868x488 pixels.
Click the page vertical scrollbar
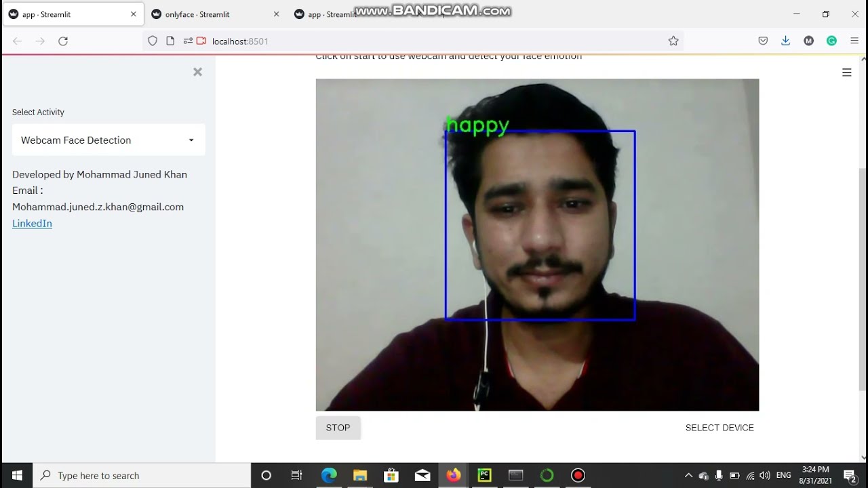click(863, 279)
